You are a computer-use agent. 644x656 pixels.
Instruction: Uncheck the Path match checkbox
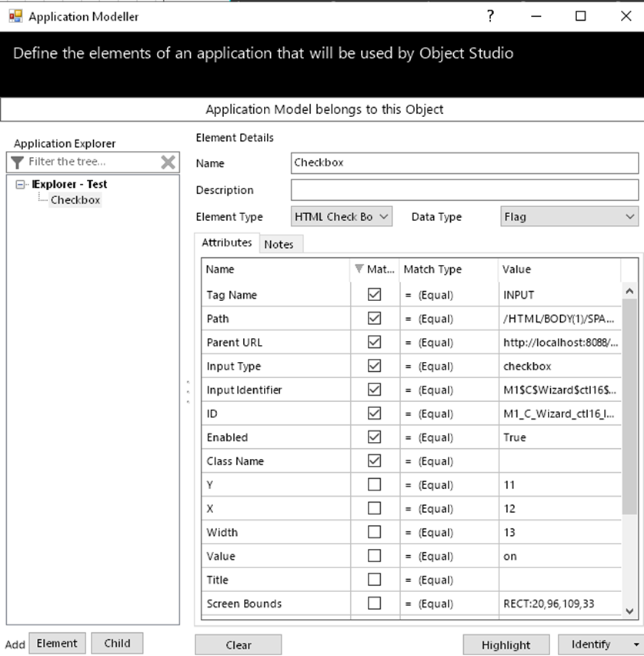tap(374, 319)
